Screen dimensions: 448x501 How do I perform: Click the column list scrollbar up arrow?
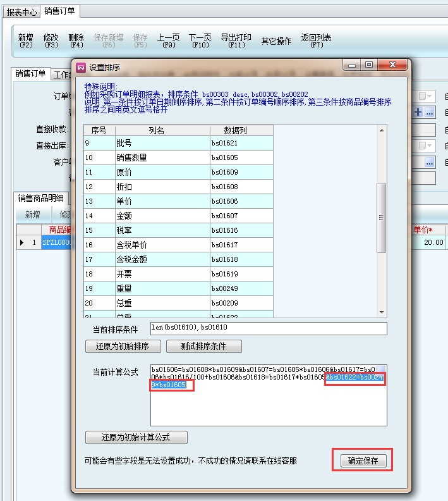(x=381, y=131)
